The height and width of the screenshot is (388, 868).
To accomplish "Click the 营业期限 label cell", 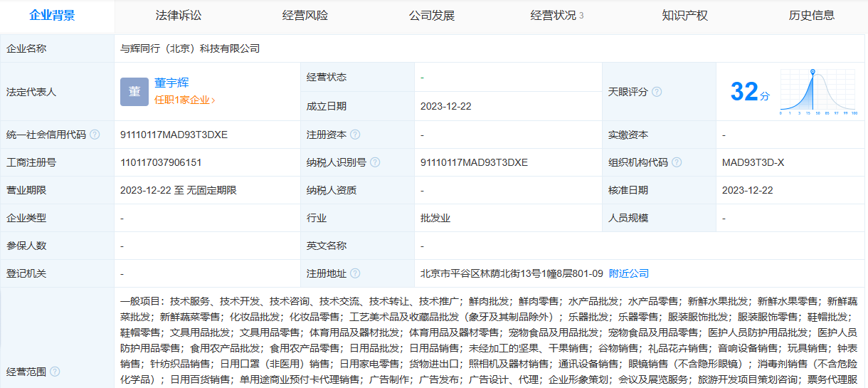I will click(57, 190).
